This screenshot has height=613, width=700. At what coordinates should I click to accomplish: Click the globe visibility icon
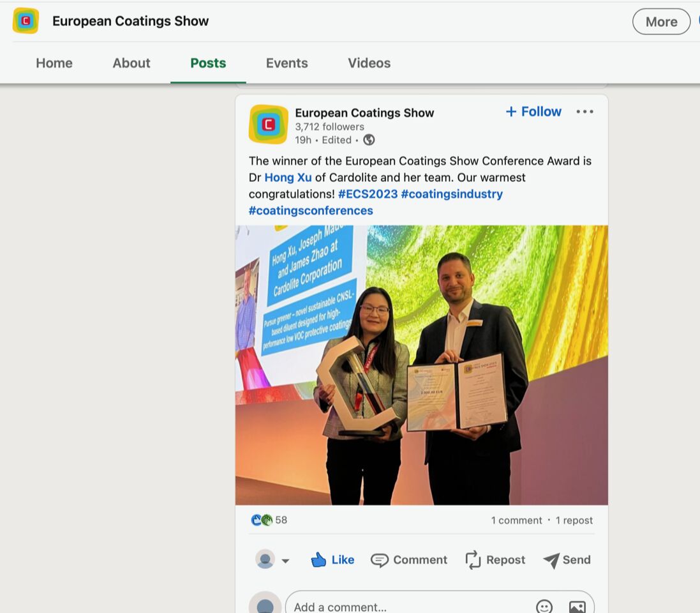pos(369,140)
